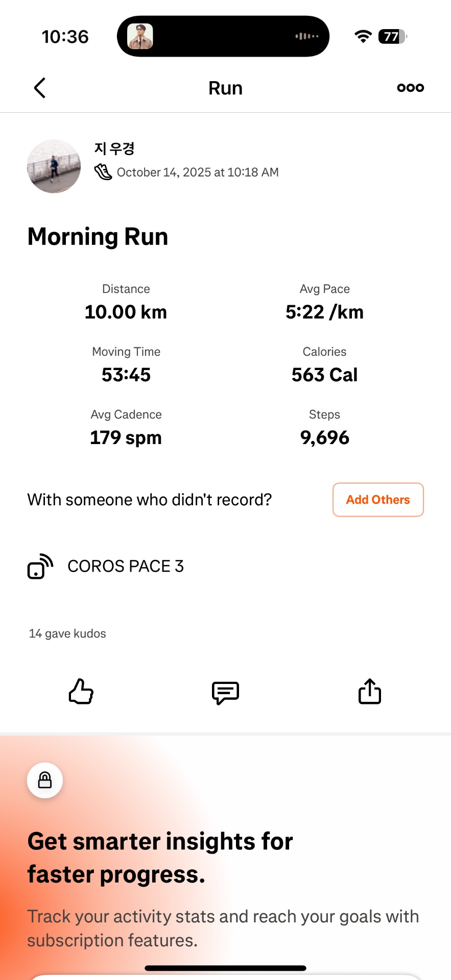Viewport: 451px width, 980px height.
Task: Tap the COROS PACE 3 device label
Action: (126, 566)
